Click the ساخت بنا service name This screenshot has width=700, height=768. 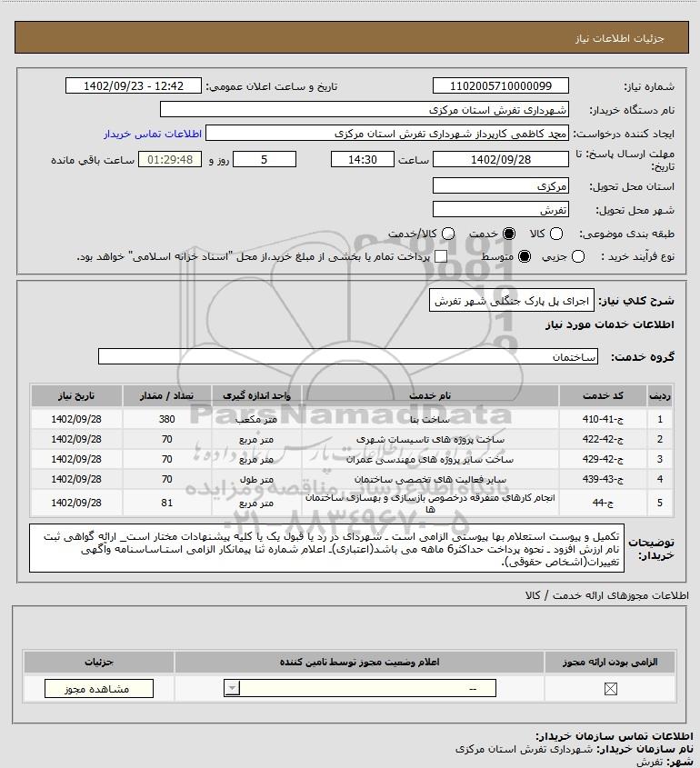tap(430, 419)
